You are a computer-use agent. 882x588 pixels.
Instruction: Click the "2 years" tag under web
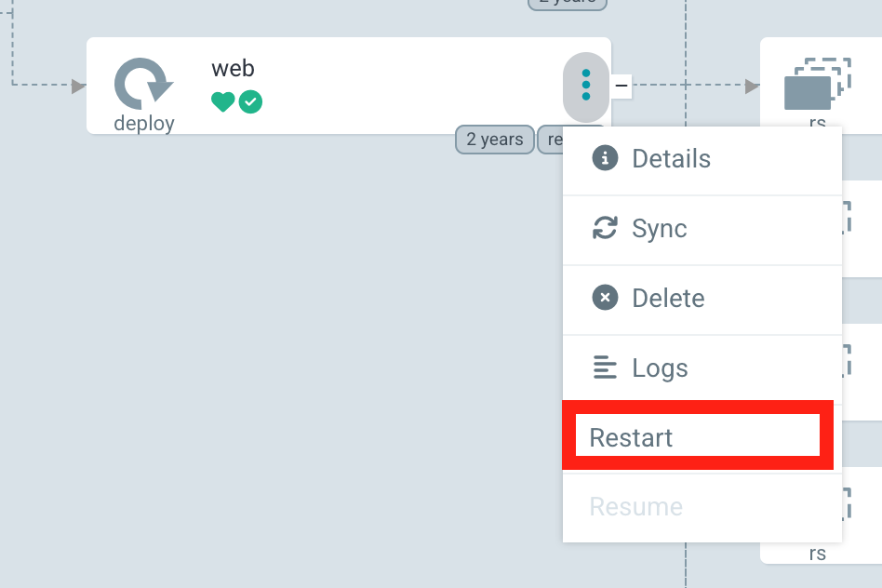point(495,140)
